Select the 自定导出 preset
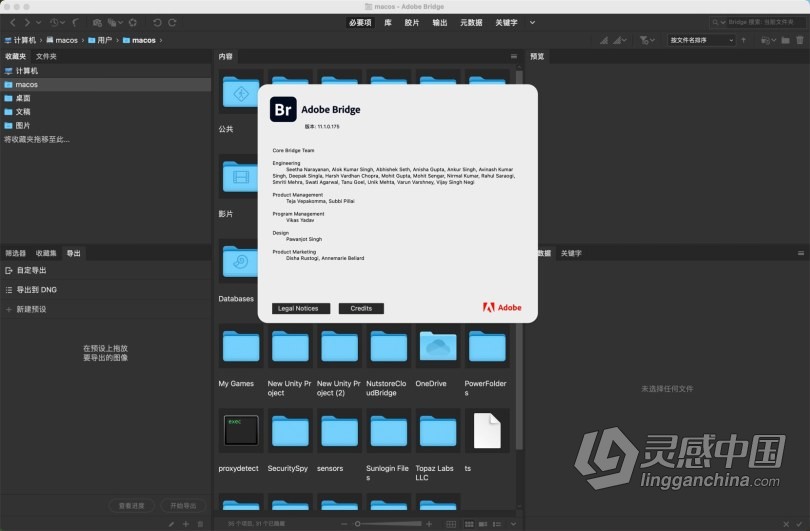The width and height of the screenshot is (810, 531). click(x=106, y=270)
